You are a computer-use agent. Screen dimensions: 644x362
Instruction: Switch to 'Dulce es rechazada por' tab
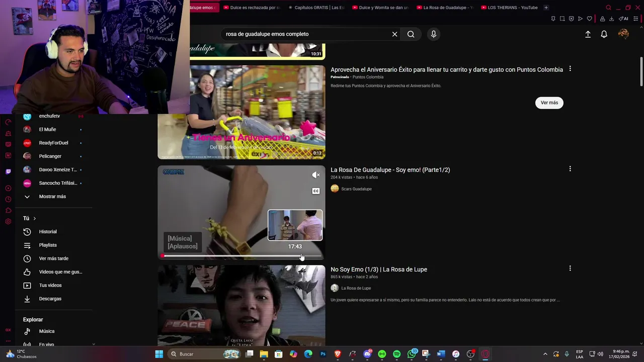(x=252, y=8)
